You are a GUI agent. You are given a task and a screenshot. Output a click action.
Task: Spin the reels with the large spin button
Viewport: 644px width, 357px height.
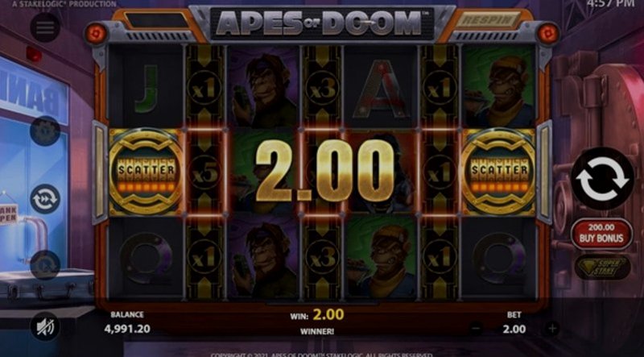602,179
